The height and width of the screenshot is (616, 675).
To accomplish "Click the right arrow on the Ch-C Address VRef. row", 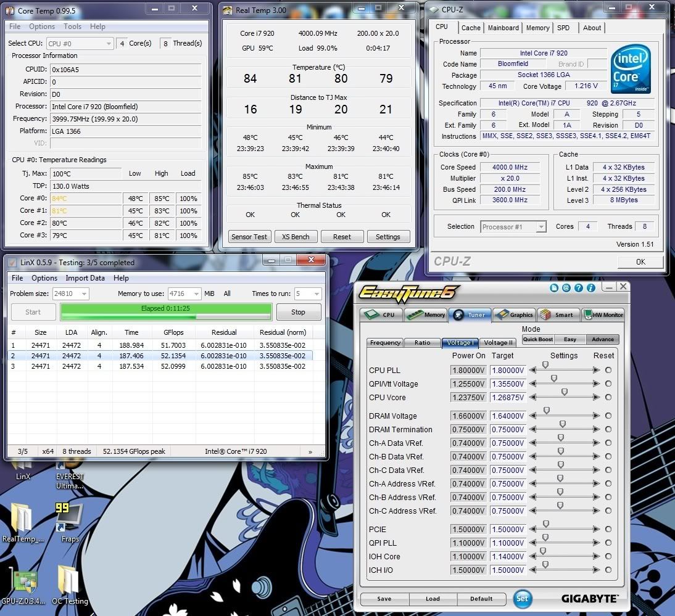I will [x=596, y=511].
